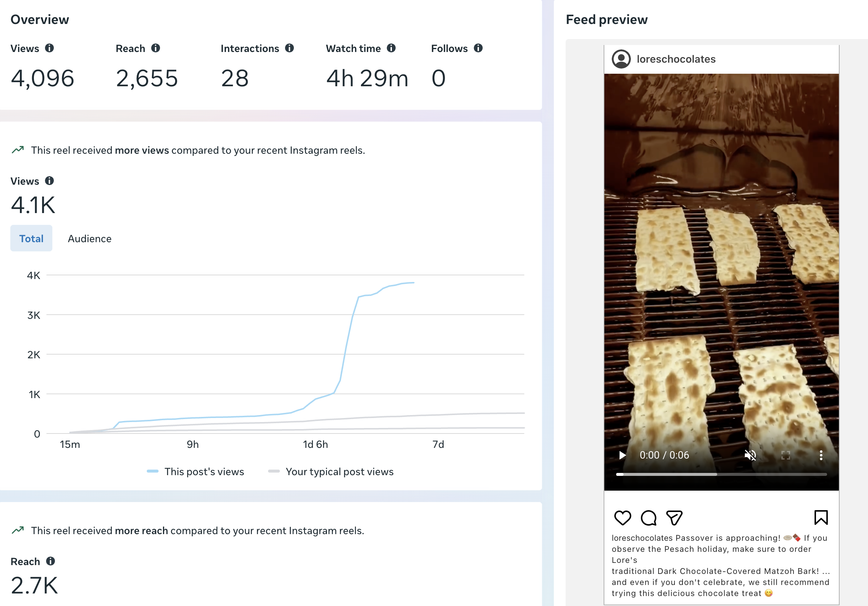The height and width of the screenshot is (606, 868).
Task: Save the post with the bookmark icon
Action: [x=821, y=518]
